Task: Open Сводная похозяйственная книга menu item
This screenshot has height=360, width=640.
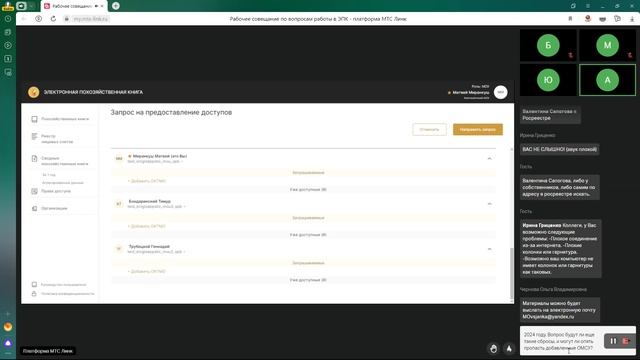Action: [64, 161]
